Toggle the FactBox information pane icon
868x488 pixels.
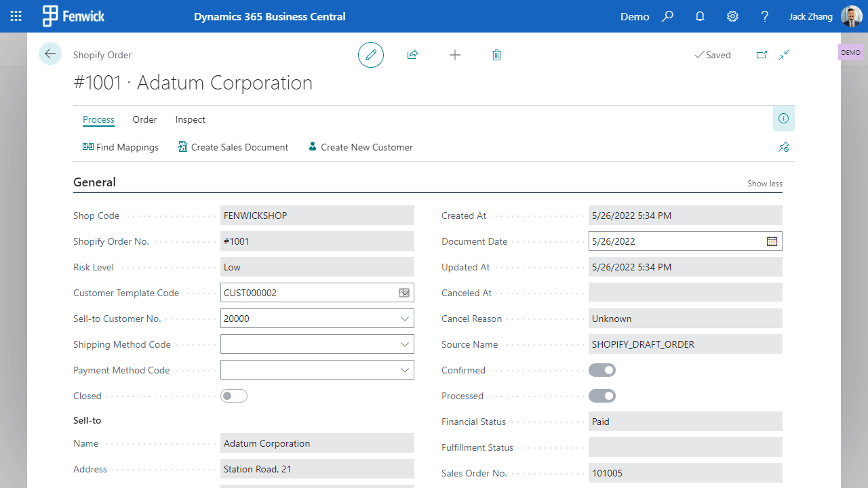coord(784,119)
